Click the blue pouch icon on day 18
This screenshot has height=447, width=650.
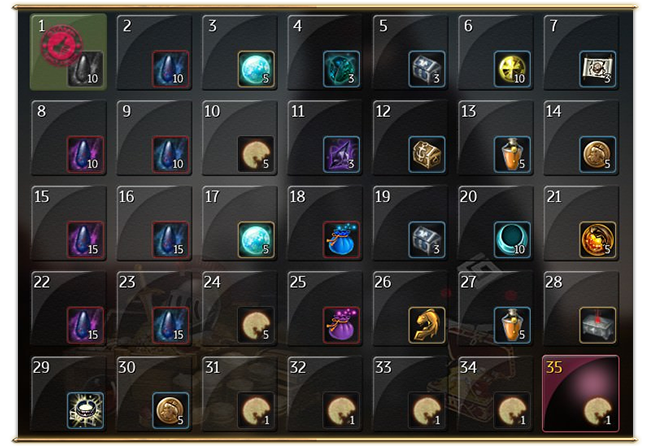click(341, 240)
